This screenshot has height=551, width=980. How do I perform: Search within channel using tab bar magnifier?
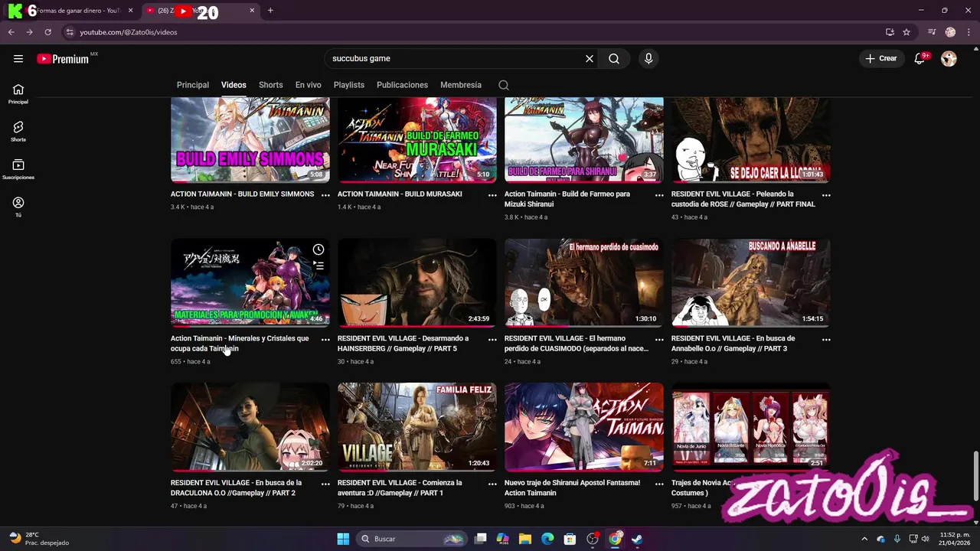tap(504, 85)
